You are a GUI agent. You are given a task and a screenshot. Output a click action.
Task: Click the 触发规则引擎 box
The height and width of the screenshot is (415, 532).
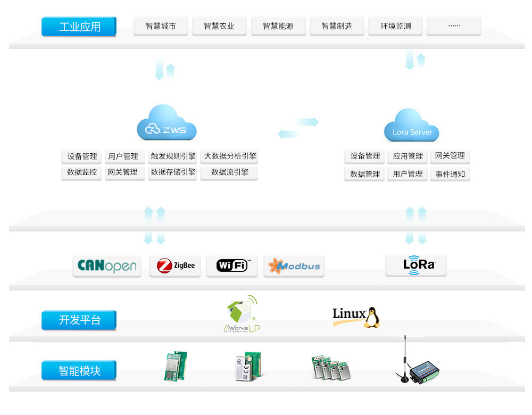click(x=173, y=156)
